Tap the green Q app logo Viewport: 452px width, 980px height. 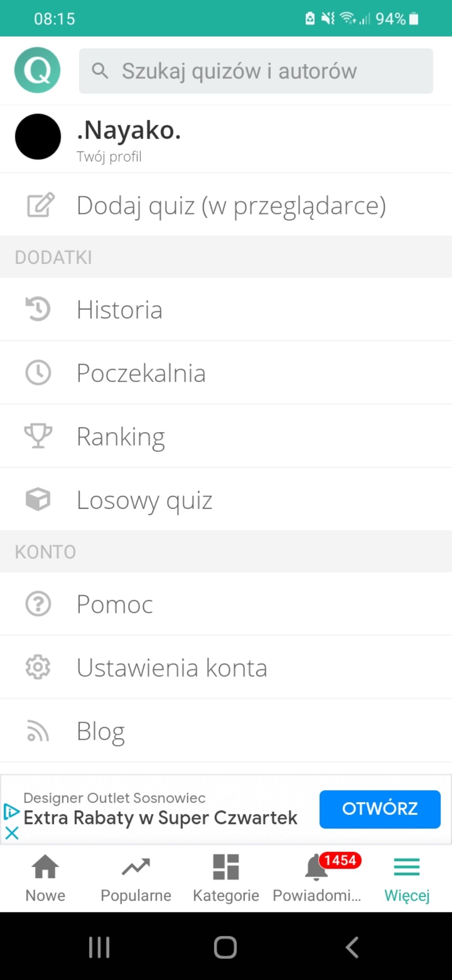coord(38,70)
